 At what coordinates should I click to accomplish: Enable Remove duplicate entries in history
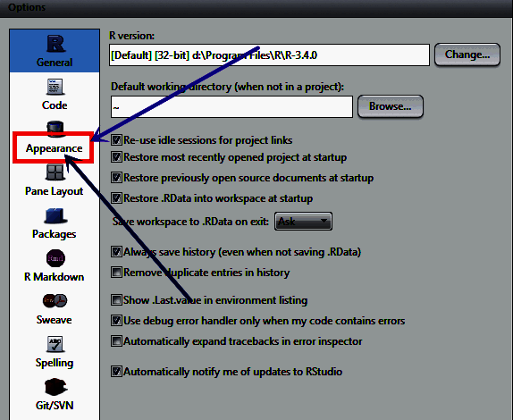pyautogui.click(x=116, y=273)
